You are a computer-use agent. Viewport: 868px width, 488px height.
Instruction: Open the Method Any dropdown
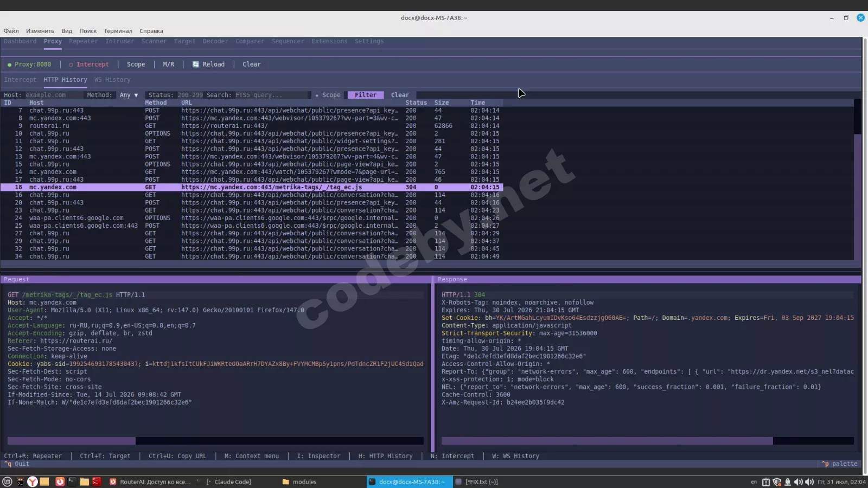pyautogui.click(x=129, y=95)
